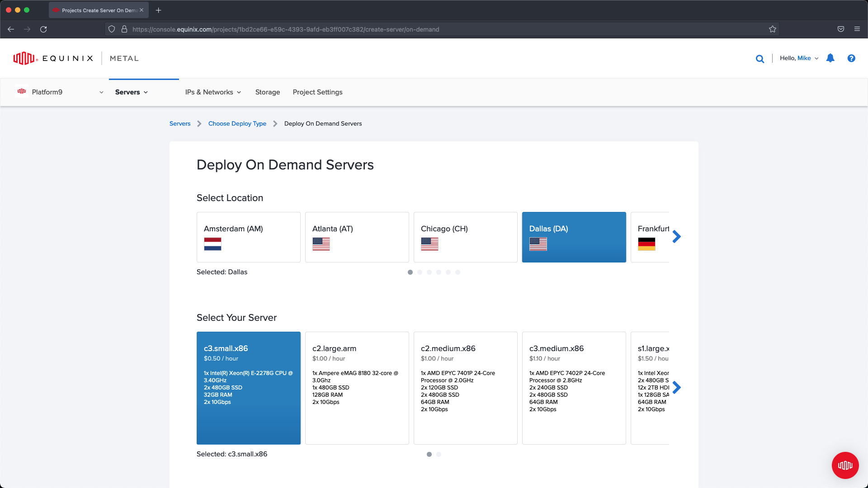Click the Netherlands flag in Amsterdam card

(212, 244)
